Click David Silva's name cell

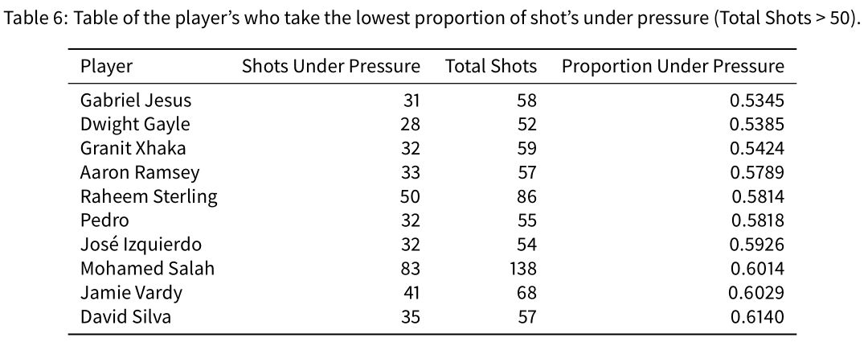point(125,317)
